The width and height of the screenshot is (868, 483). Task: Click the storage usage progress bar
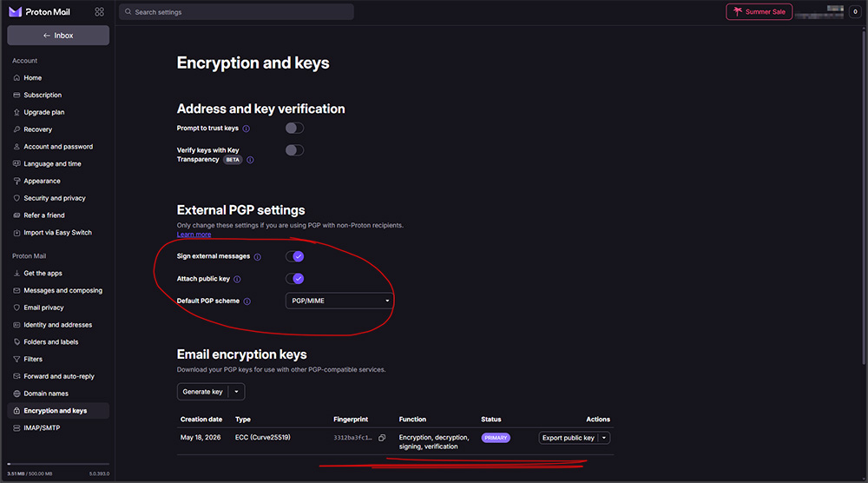pos(58,464)
